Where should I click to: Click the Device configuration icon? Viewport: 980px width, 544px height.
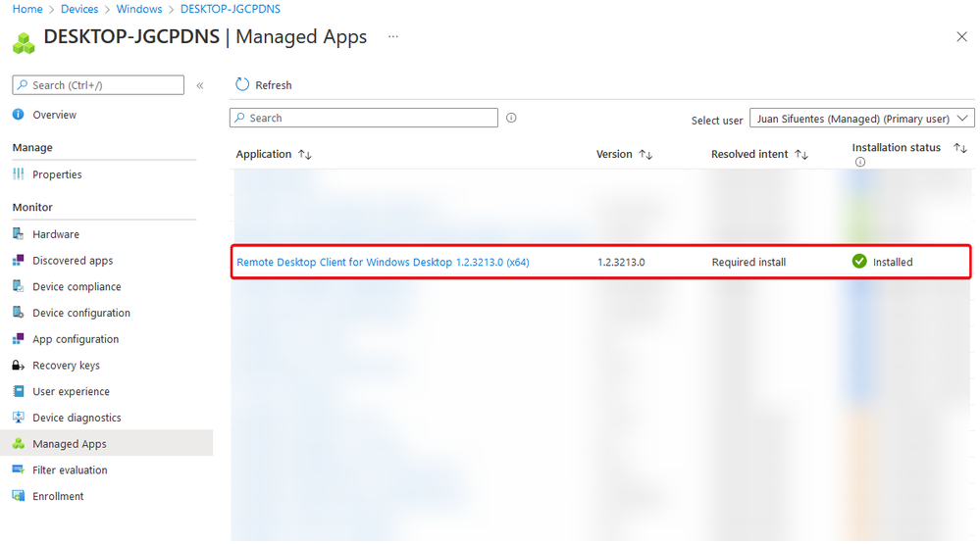pos(18,313)
